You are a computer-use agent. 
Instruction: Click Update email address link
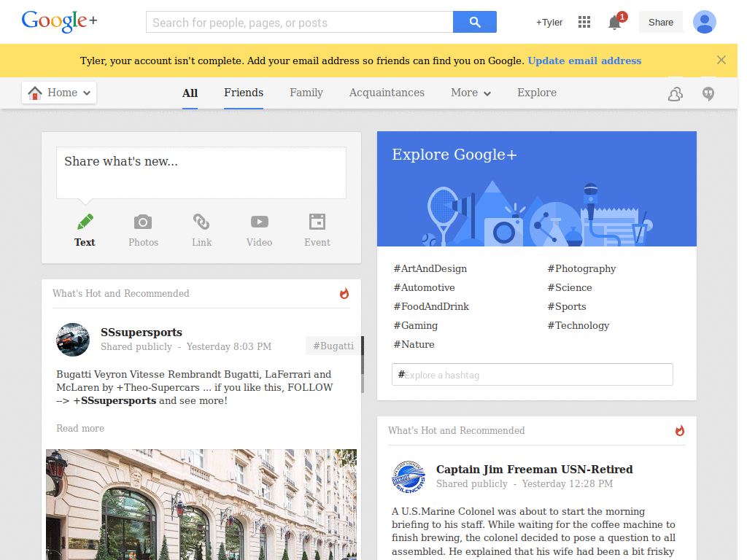click(584, 61)
